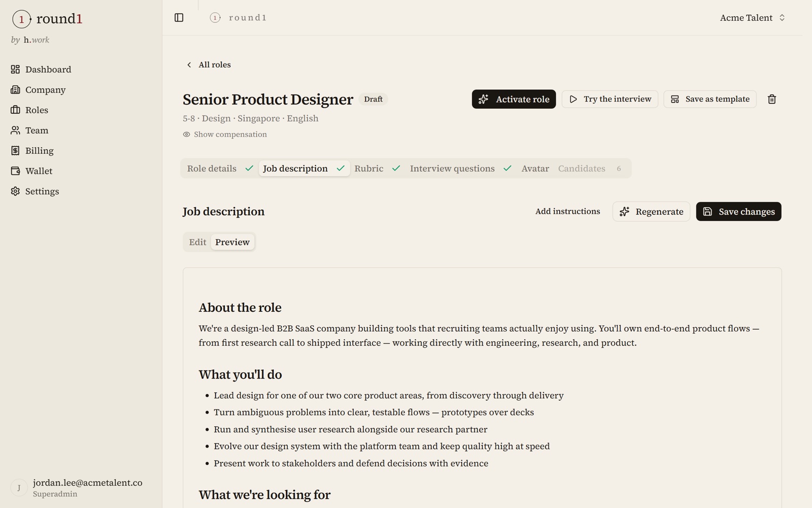The width and height of the screenshot is (812, 508).
Task: Click the Dashboard grid icon in sidebar
Action: (15, 69)
